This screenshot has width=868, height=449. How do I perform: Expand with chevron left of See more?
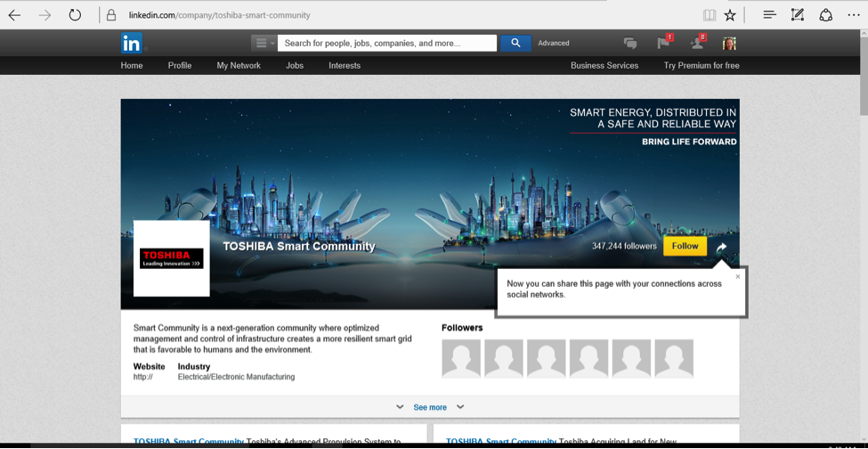click(x=400, y=407)
